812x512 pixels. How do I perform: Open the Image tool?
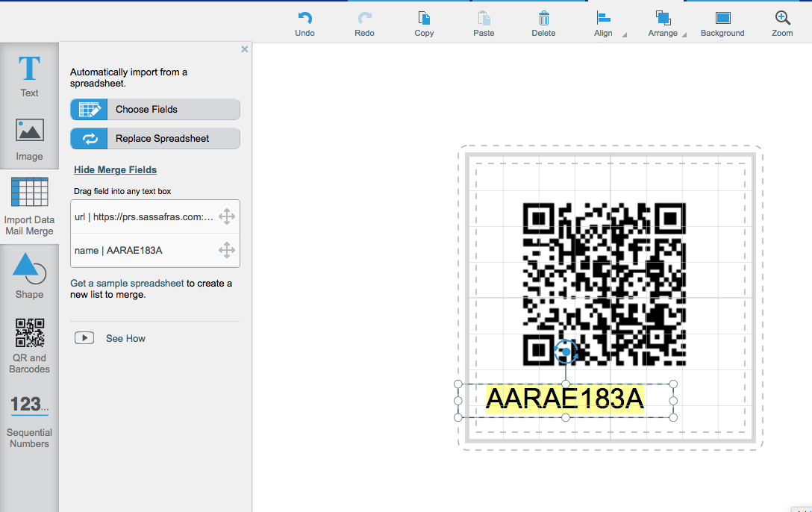pyautogui.click(x=29, y=138)
